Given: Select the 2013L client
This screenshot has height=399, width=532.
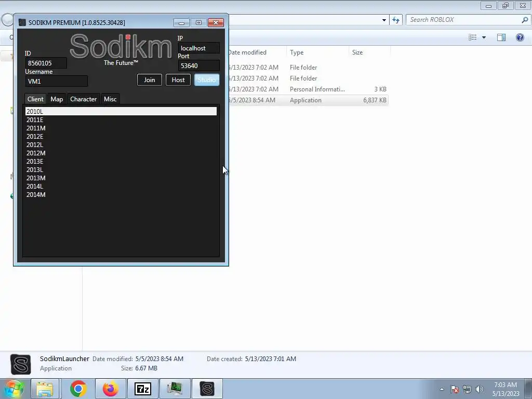Looking at the screenshot, I should [121, 170].
